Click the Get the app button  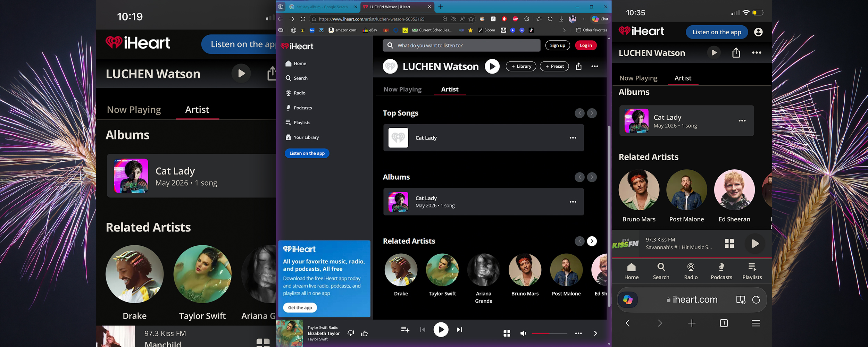tap(300, 308)
